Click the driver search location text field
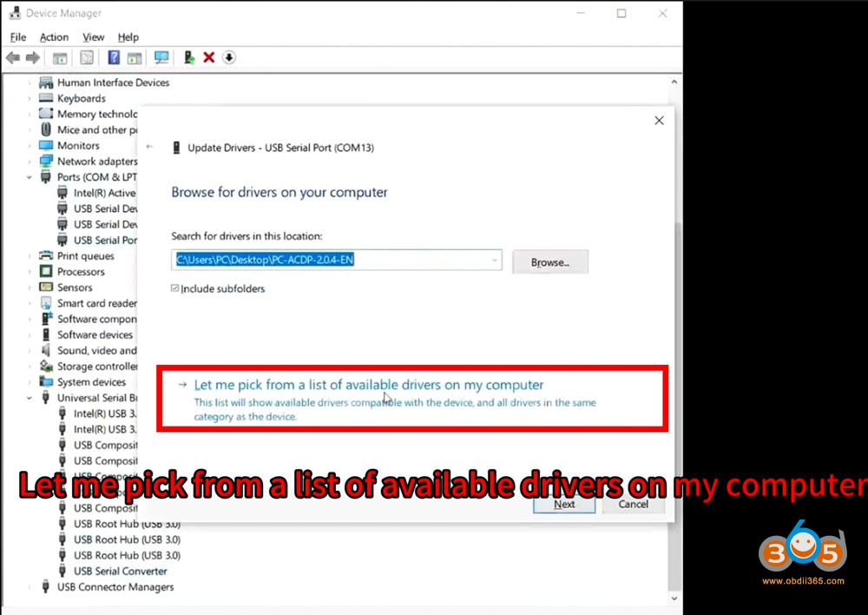This screenshot has width=868, height=615. click(330, 261)
